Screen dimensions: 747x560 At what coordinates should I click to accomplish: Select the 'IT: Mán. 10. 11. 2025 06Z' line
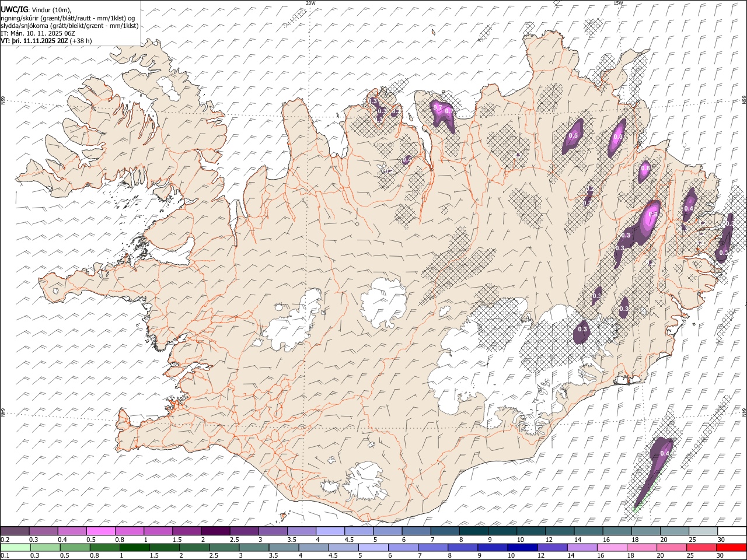point(38,33)
